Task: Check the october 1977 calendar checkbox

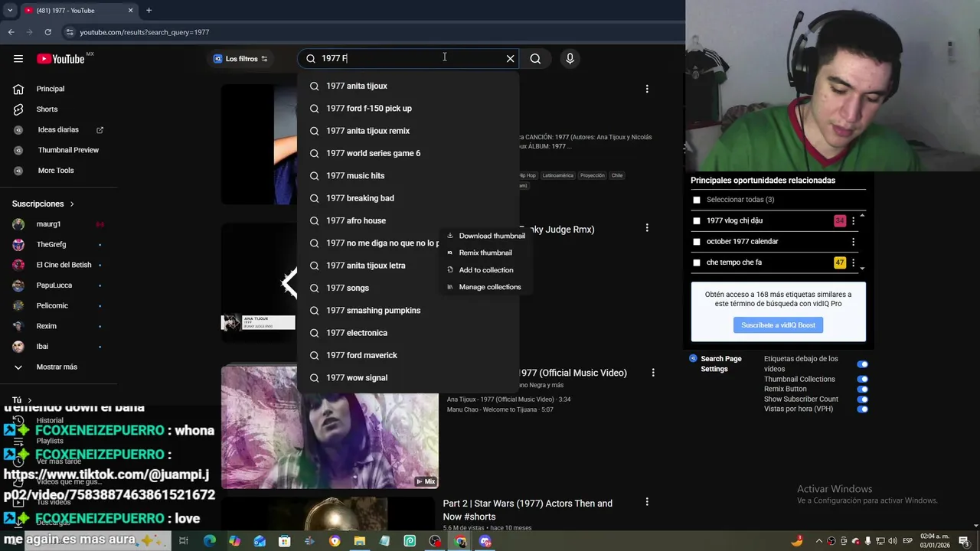Action: point(697,242)
